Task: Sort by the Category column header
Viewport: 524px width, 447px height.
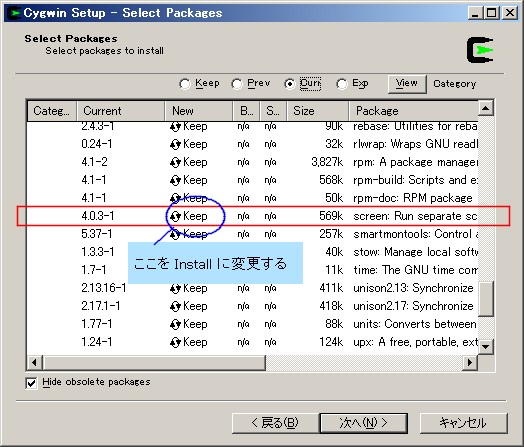Action: click(52, 111)
